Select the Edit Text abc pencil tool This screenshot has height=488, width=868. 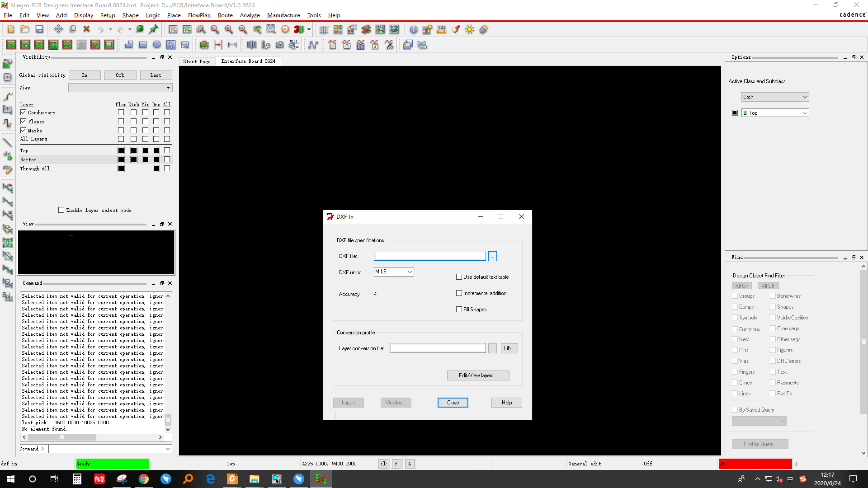point(8,169)
